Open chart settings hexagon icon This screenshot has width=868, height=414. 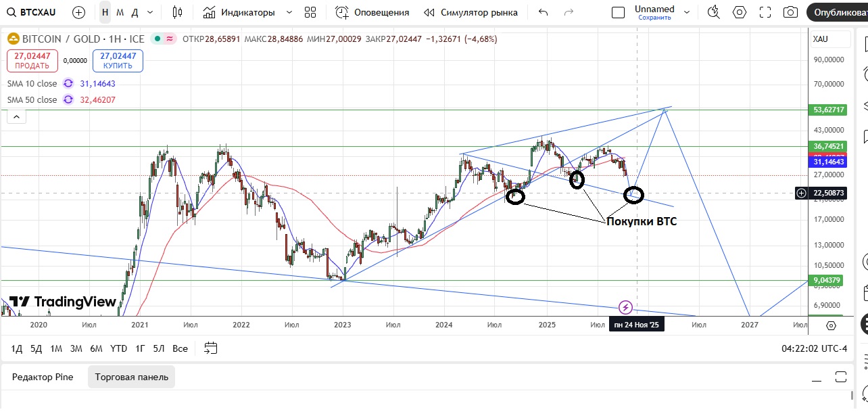click(x=740, y=12)
